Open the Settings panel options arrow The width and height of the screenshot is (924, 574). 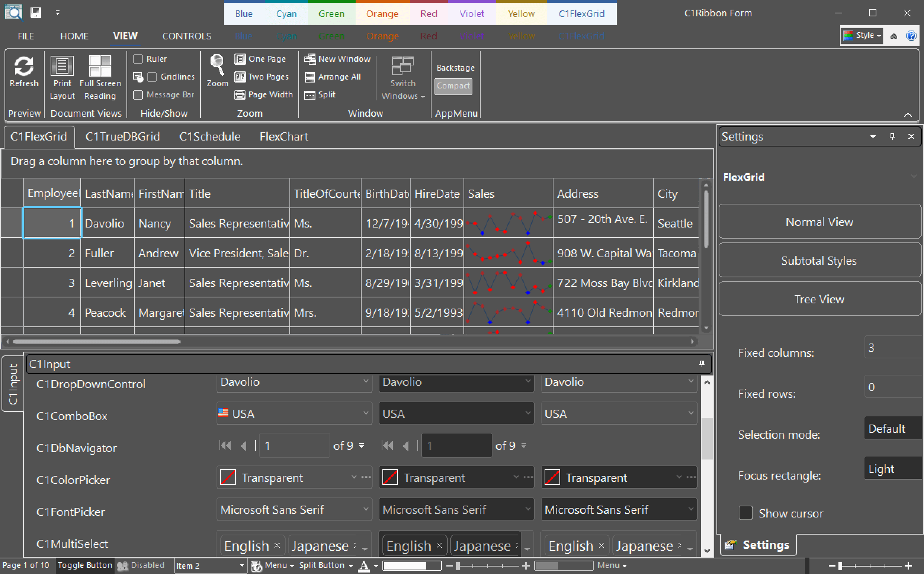tap(873, 137)
